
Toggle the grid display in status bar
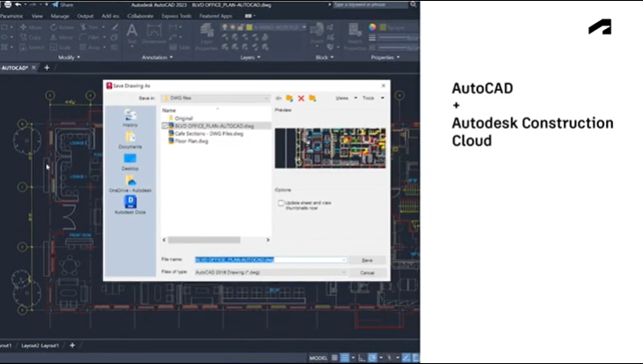(x=334, y=358)
